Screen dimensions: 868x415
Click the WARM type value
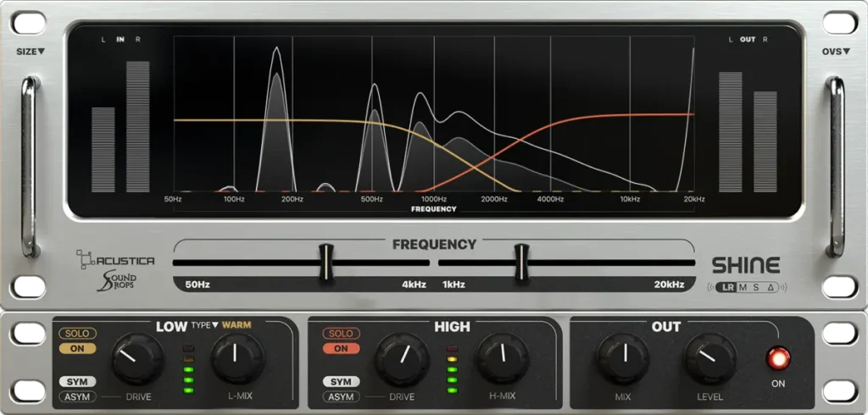tap(236, 325)
